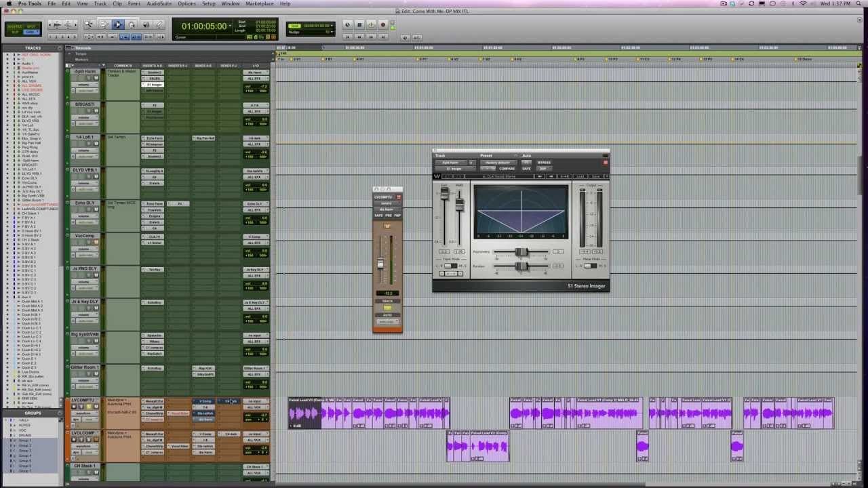Viewport: 868px width, 488px height.
Task: Open the Grid value dropdown
Action: coord(331,25)
